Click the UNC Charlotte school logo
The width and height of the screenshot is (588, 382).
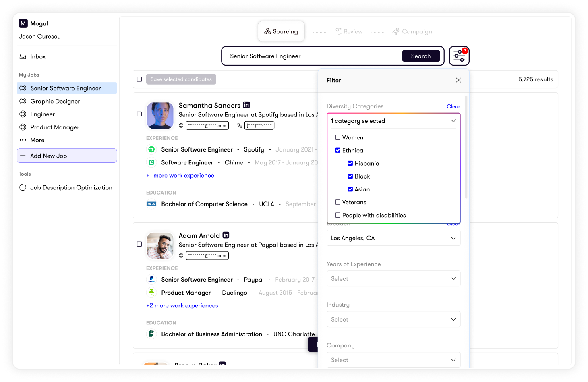coord(151,334)
